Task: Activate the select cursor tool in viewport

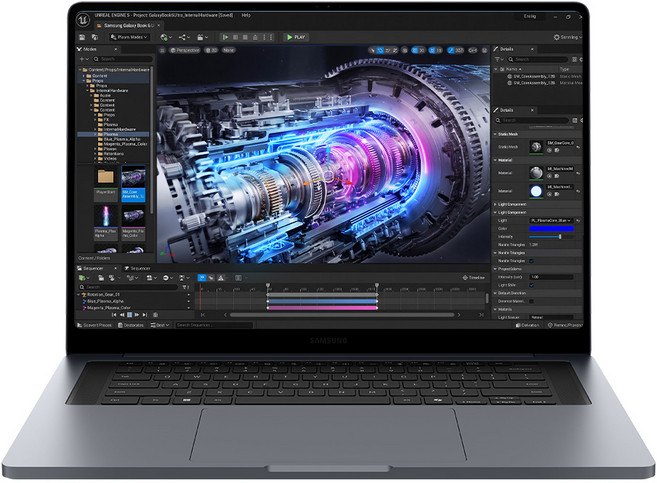Action: tap(371, 50)
